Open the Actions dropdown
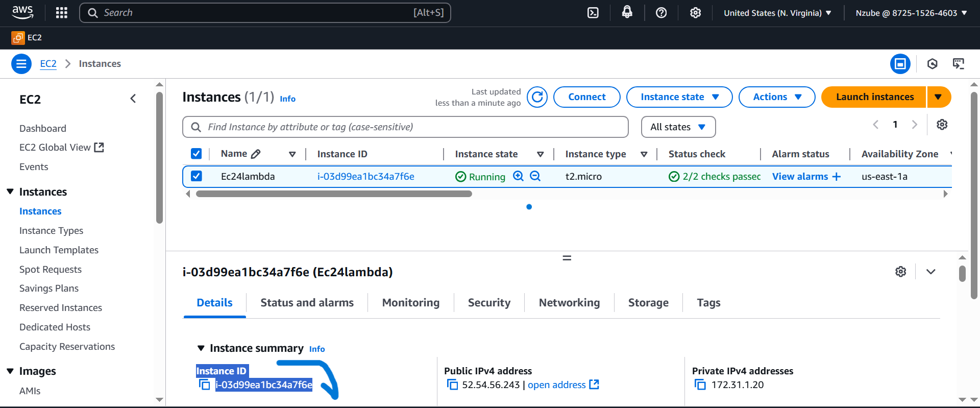 [x=777, y=97]
